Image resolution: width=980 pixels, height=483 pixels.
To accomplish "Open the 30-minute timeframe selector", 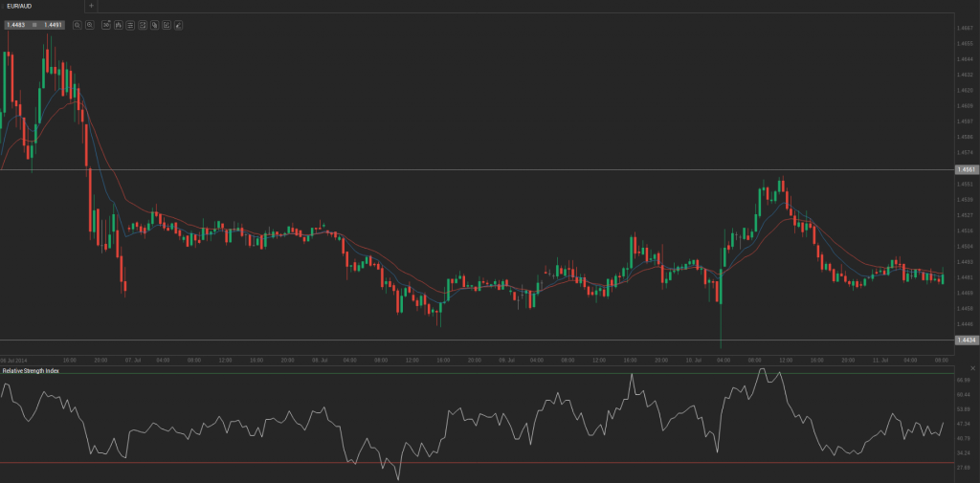I will tap(105, 25).
